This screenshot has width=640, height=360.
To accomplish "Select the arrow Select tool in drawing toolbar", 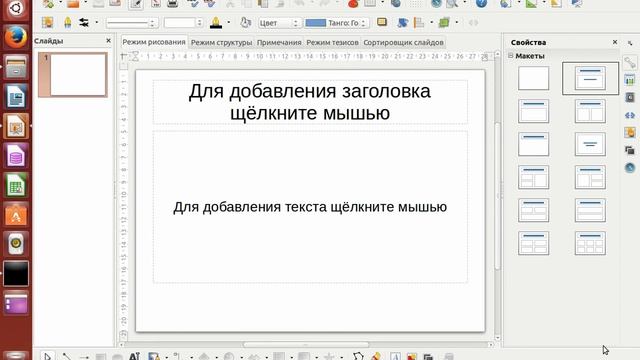I will [48, 357].
